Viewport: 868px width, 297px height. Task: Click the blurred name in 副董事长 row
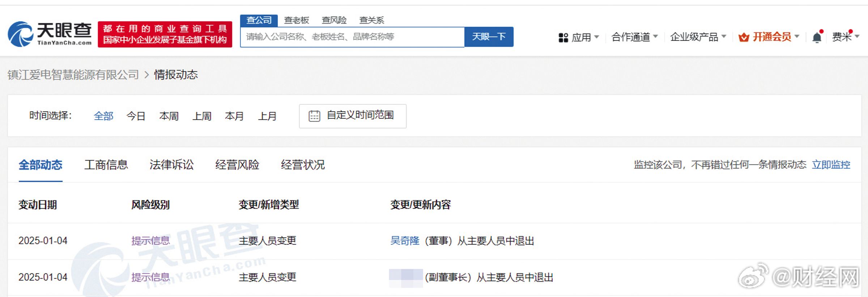(x=406, y=278)
